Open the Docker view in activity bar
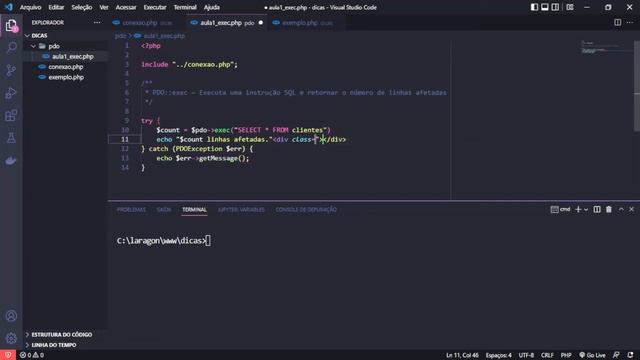 pyautogui.click(x=11, y=161)
